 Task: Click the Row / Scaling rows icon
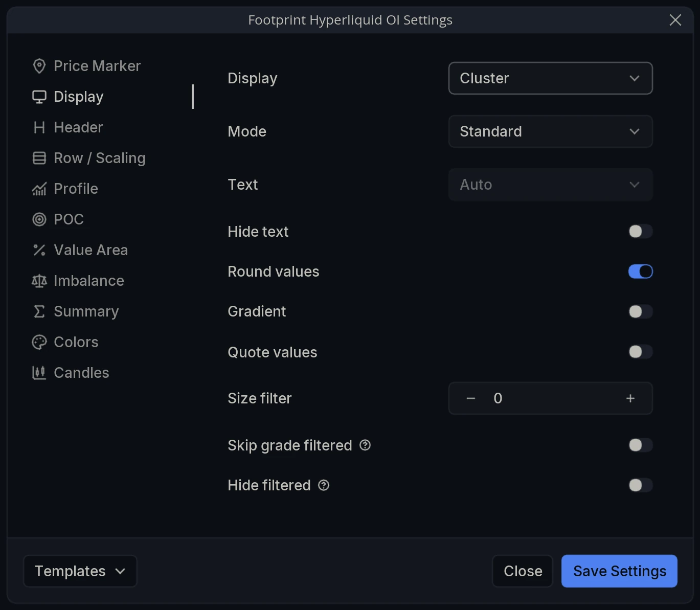click(x=39, y=158)
